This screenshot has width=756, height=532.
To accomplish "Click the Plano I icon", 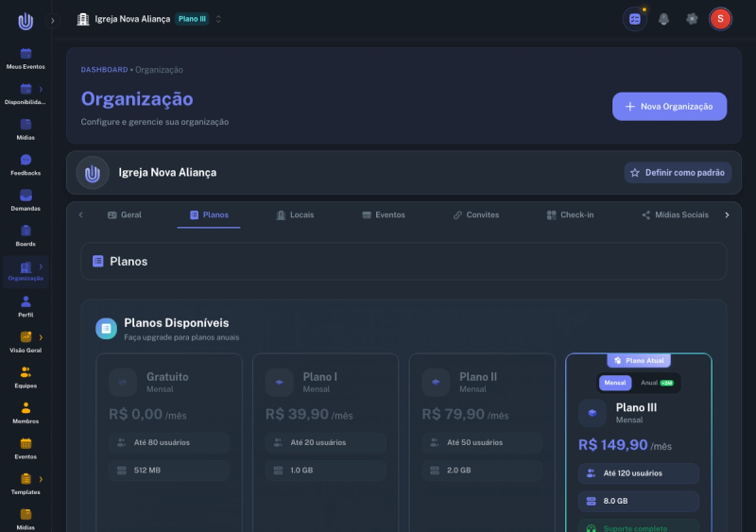I will [279, 382].
